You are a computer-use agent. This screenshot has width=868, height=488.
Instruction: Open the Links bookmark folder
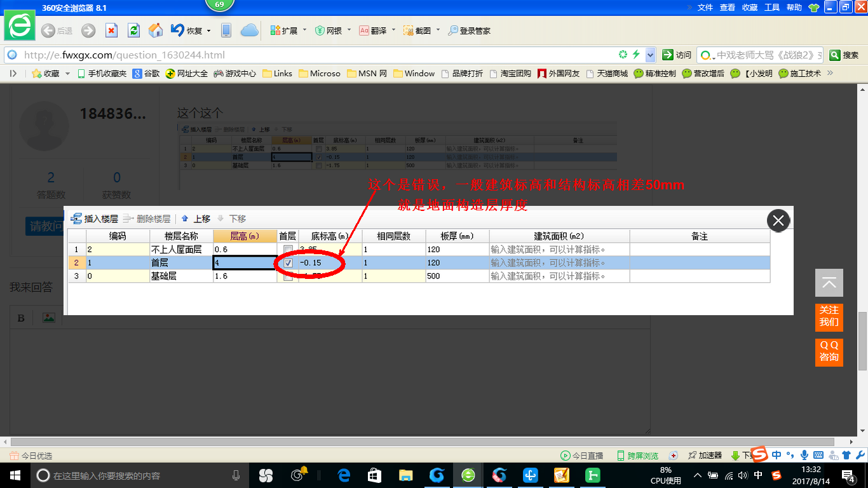tap(277, 74)
